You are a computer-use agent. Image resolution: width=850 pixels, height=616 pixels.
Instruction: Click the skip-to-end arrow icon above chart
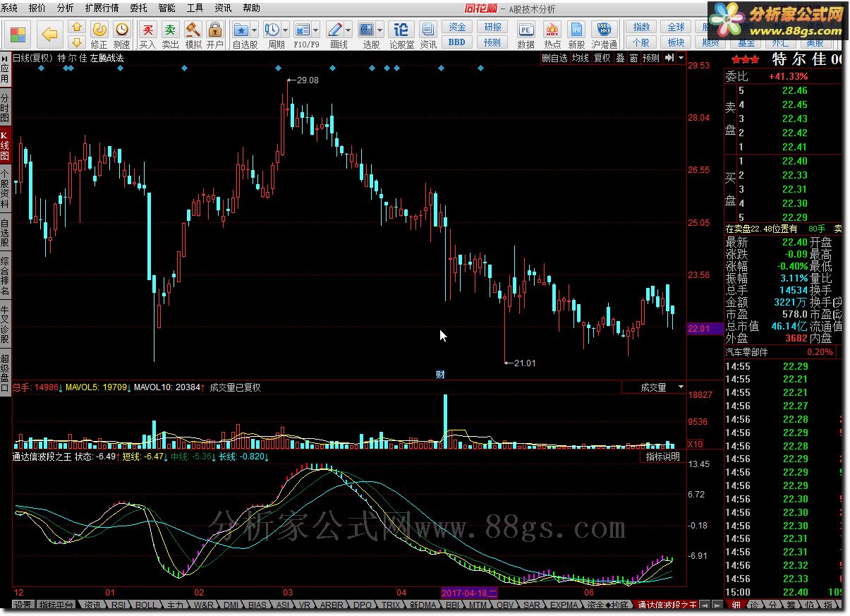[670, 58]
